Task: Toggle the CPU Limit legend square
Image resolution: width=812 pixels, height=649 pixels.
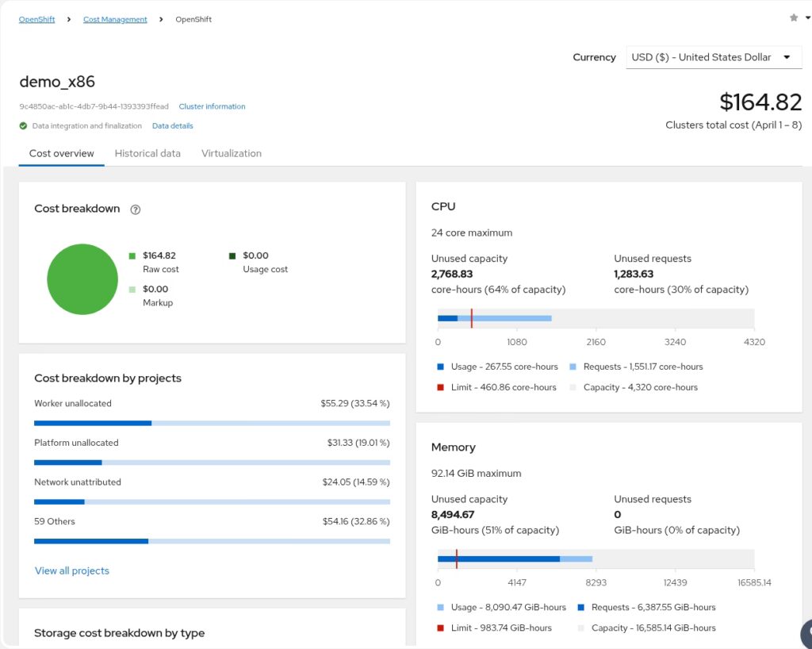Action: [x=440, y=387]
